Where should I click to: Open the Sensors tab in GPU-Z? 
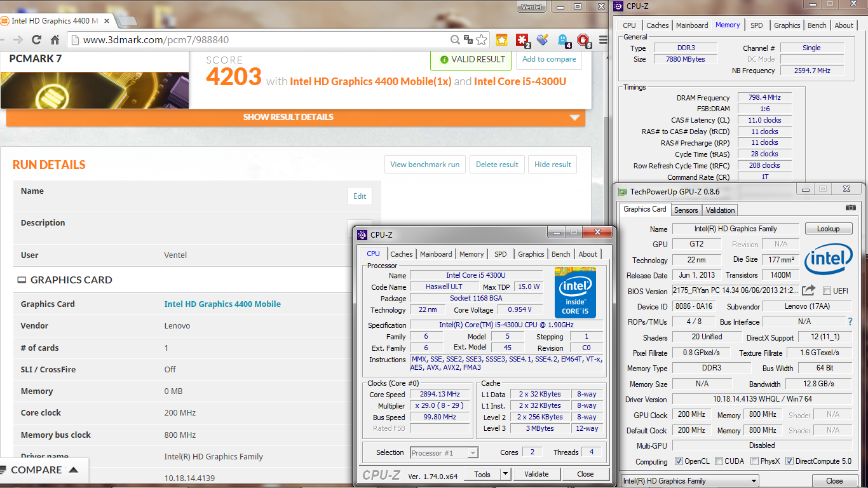pos(686,210)
